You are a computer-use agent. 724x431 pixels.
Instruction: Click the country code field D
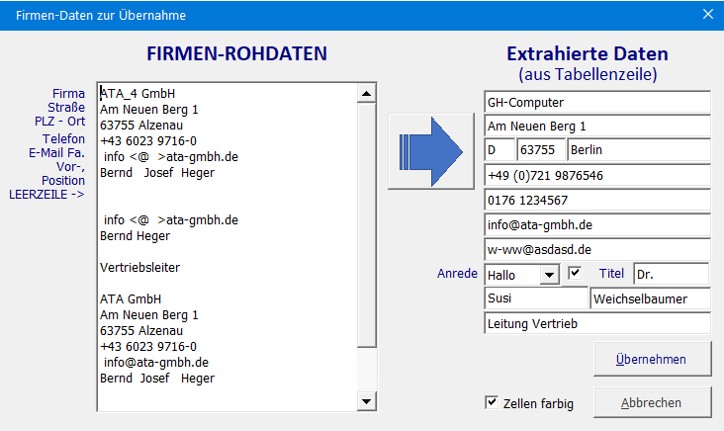click(500, 150)
